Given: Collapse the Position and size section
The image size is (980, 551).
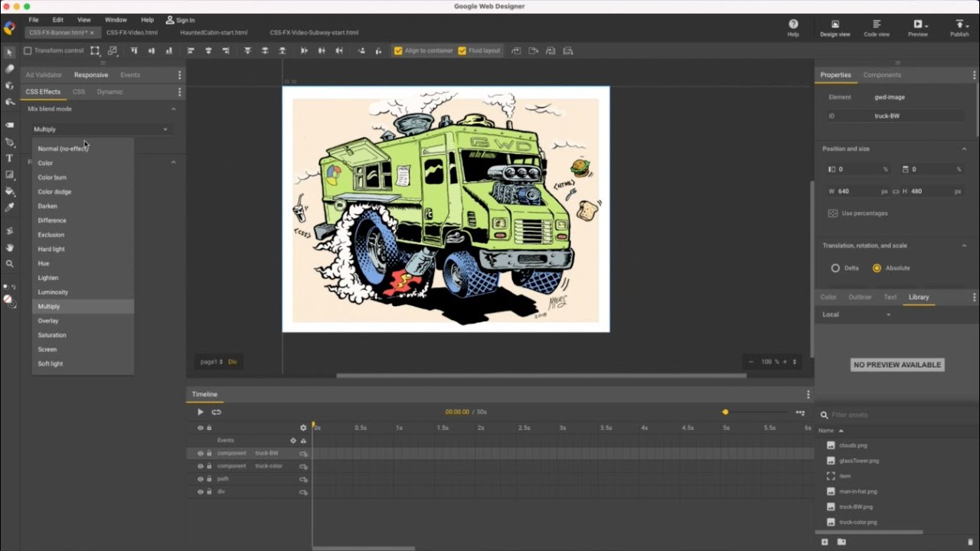Looking at the screenshot, I should pyautogui.click(x=964, y=149).
